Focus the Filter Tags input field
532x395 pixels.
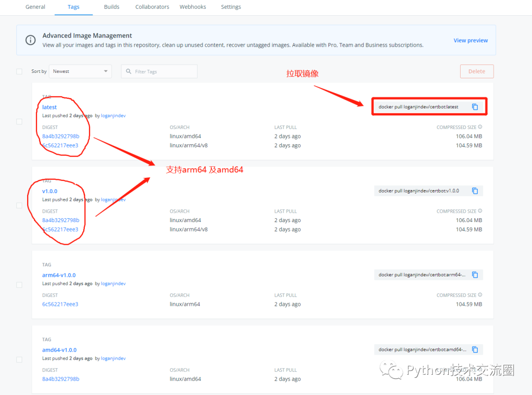tap(159, 71)
